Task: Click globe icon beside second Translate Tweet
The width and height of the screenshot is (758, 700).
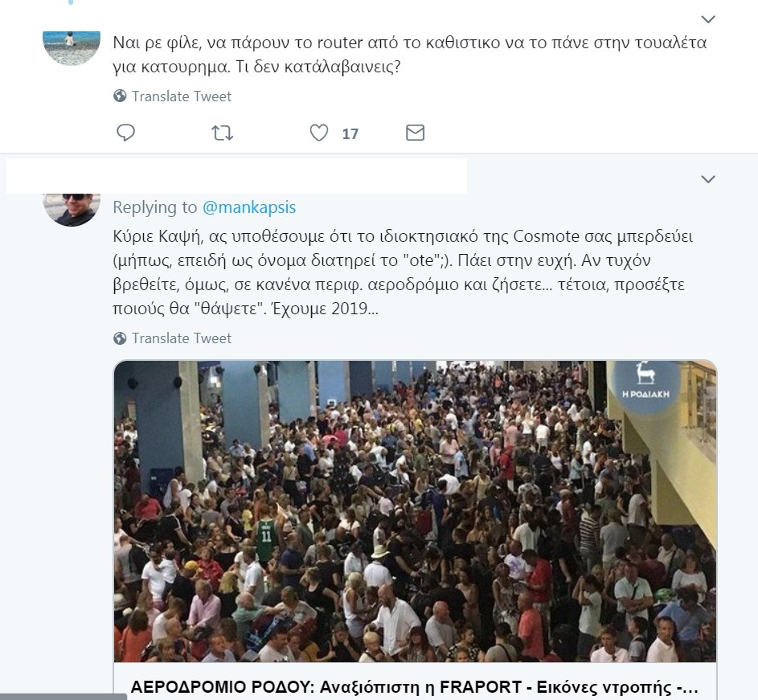Action: click(x=120, y=338)
